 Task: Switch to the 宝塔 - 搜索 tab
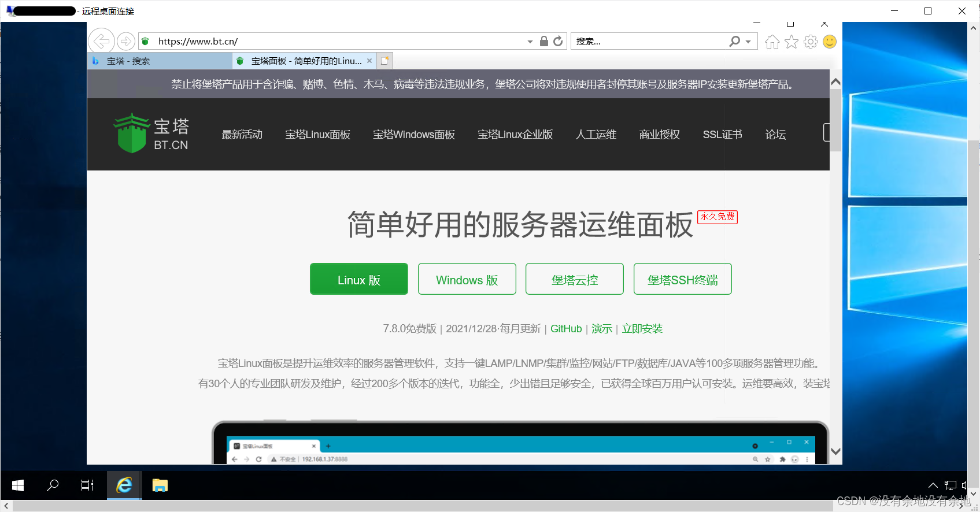coord(160,61)
